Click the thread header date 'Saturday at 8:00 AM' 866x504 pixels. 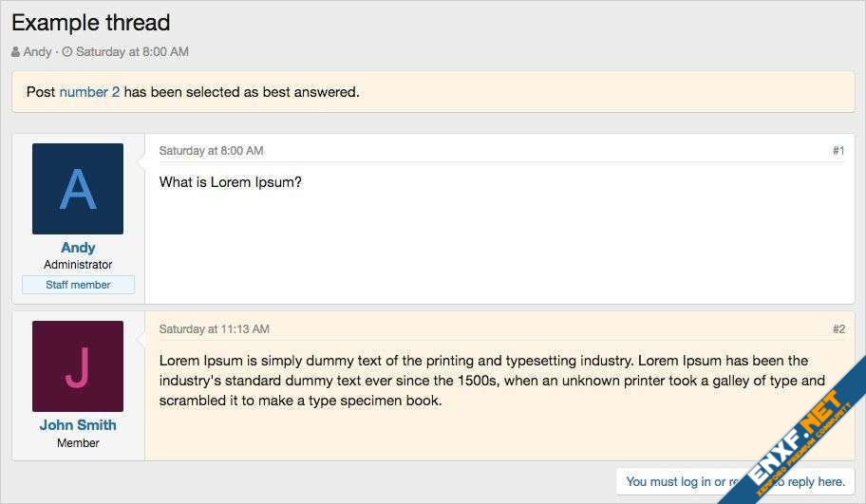point(132,52)
